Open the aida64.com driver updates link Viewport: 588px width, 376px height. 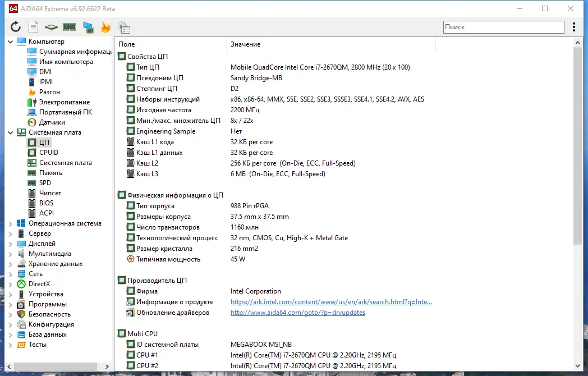(x=298, y=313)
